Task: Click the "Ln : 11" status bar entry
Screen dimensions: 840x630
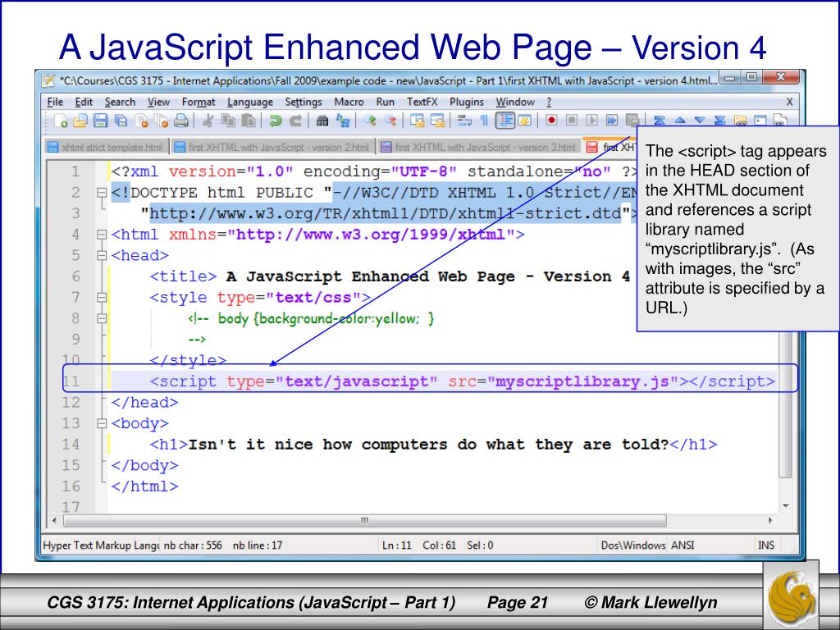Action: [396, 546]
